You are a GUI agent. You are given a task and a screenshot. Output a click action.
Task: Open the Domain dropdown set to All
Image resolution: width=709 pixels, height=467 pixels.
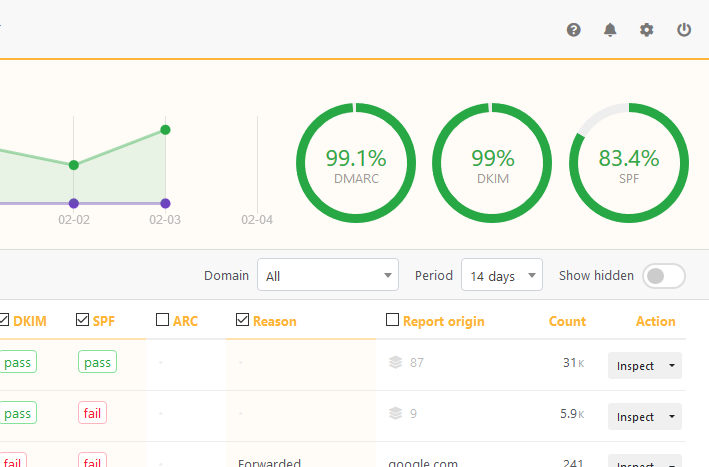(327, 275)
